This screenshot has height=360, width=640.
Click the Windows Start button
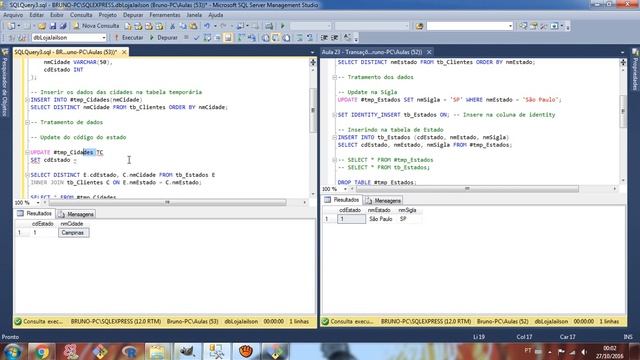(x=13, y=351)
